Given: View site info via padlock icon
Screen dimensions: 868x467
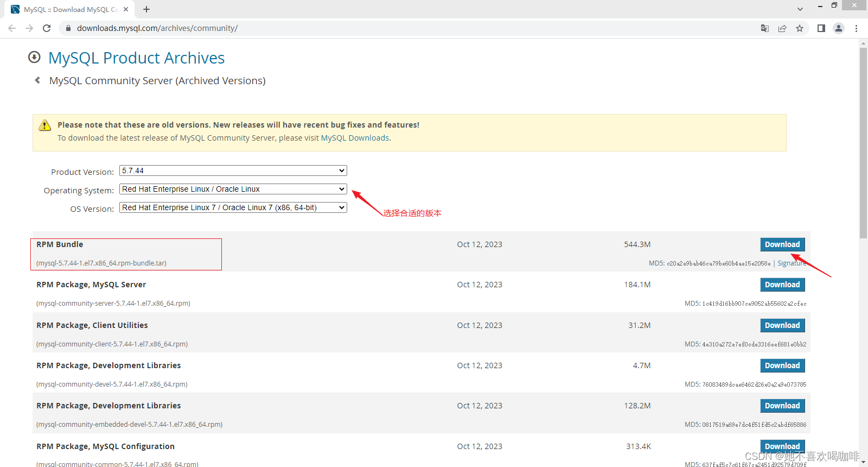Looking at the screenshot, I should pyautogui.click(x=68, y=28).
